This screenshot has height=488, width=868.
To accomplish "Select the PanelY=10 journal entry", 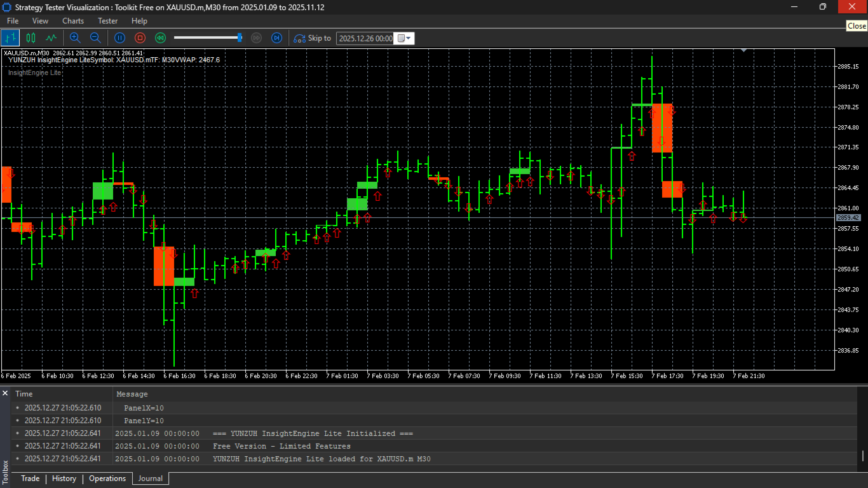I will pyautogui.click(x=435, y=421).
